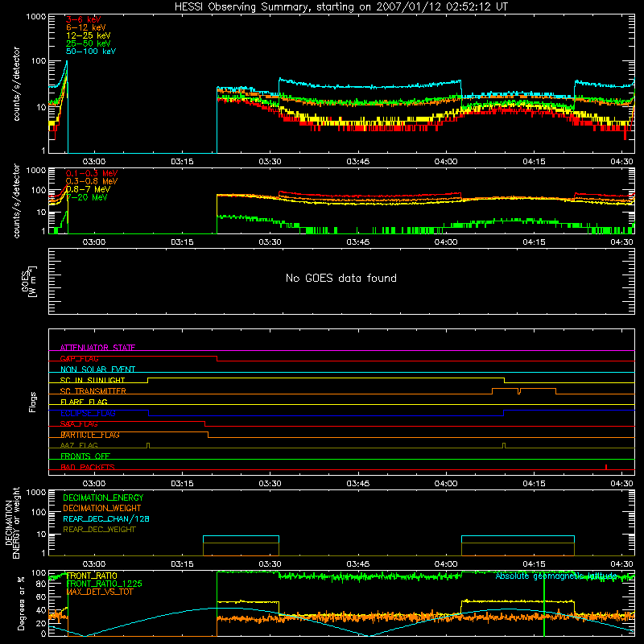
Task: Select the DECIMATION ENERGY or weight axis title
Action: pos(12,522)
